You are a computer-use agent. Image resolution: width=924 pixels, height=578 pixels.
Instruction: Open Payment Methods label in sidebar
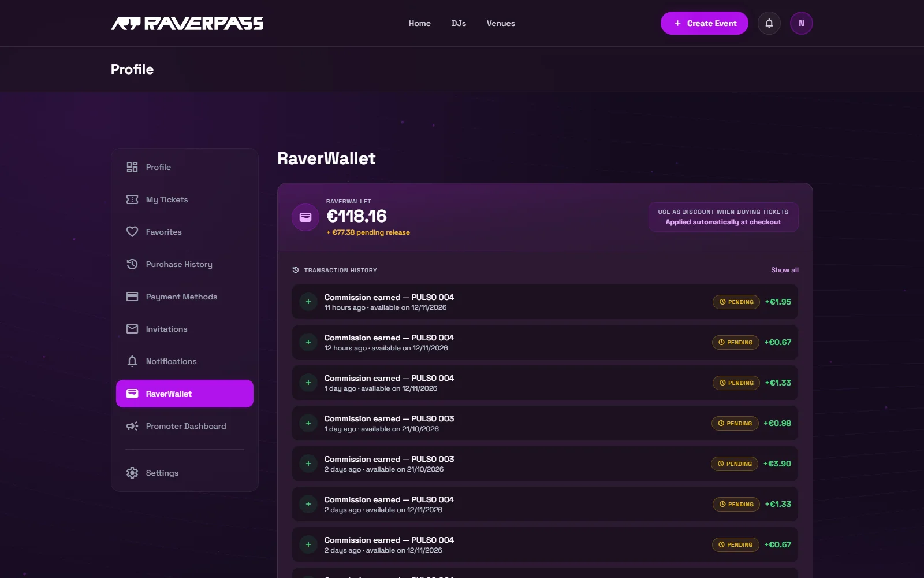coord(181,297)
